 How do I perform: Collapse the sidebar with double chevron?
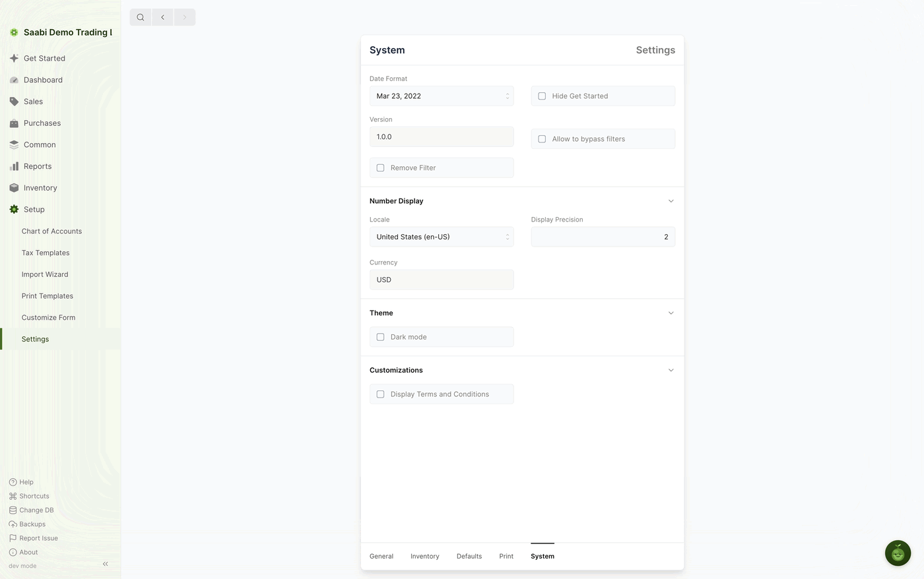106,564
